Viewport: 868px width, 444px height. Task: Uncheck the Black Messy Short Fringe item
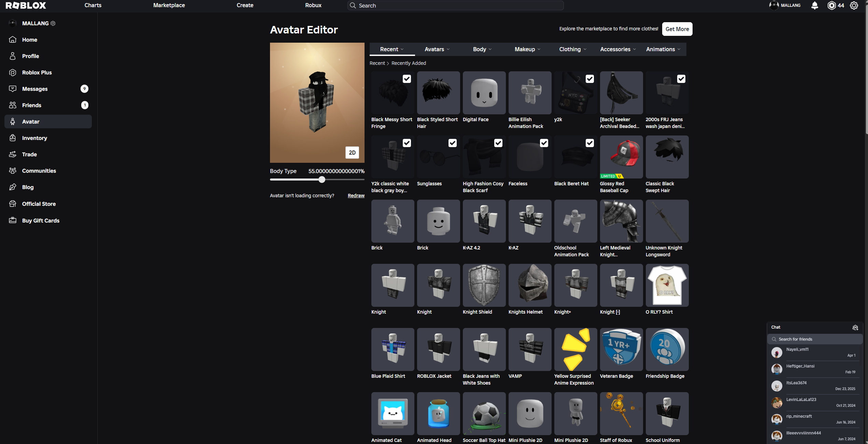[407, 79]
